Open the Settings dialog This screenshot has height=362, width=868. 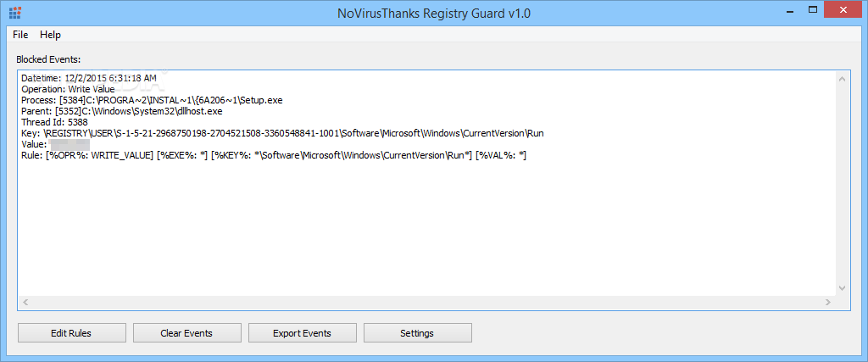[417, 333]
